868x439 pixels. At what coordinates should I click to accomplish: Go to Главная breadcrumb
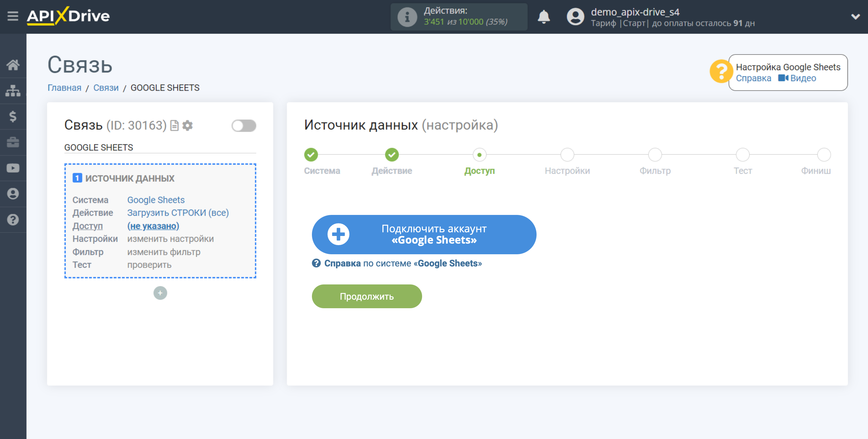[64, 87]
